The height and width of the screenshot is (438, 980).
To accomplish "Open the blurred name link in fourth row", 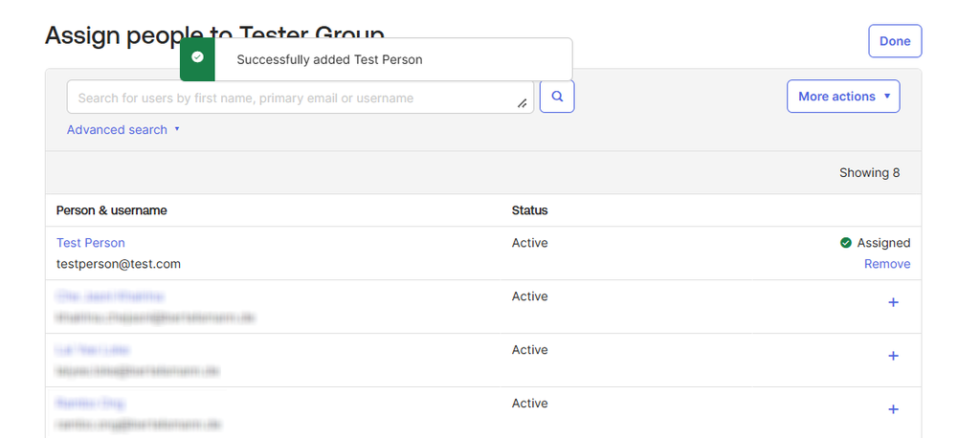I will [x=90, y=404].
